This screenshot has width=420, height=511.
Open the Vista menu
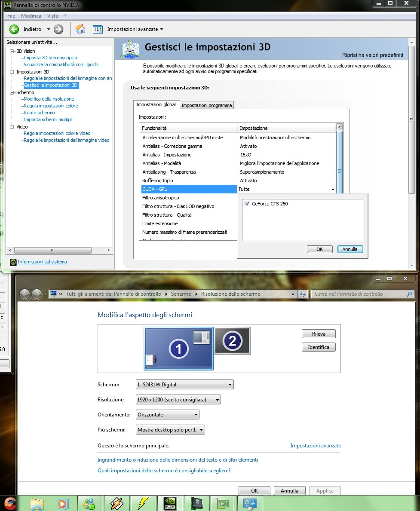click(52, 15)
